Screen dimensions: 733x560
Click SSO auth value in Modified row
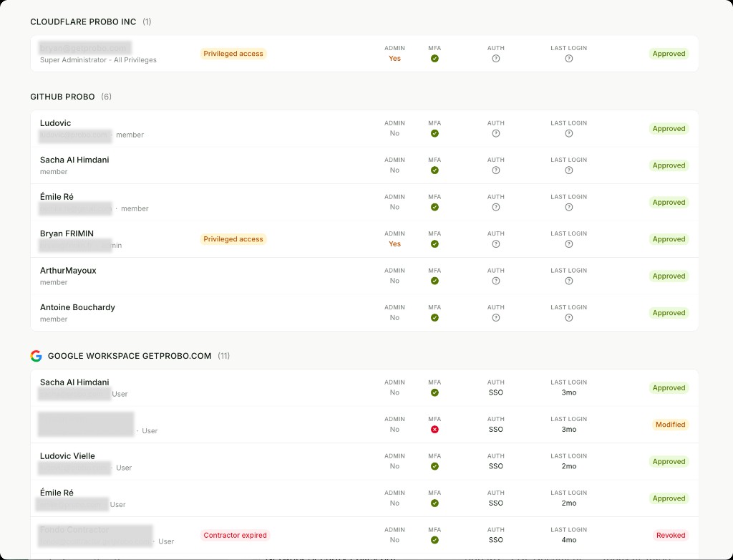point(496,430)
